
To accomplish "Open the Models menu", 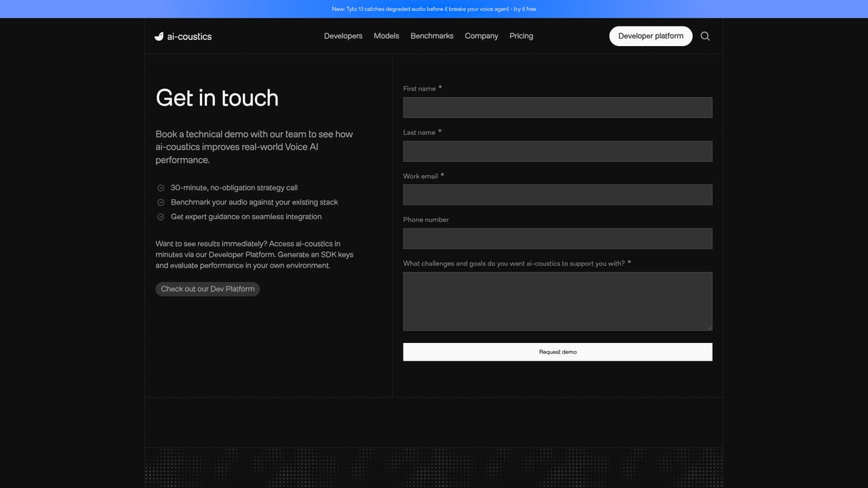I will point(387,36).
